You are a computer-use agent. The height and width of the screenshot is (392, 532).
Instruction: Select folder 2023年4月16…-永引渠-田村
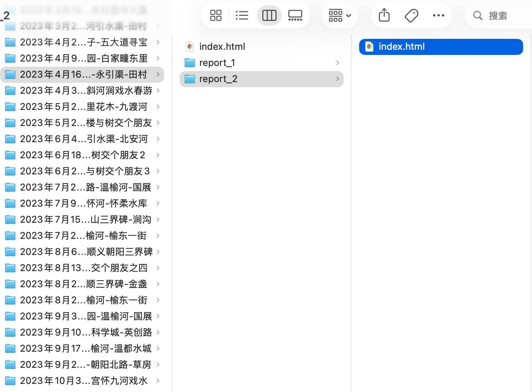point(84,74)
